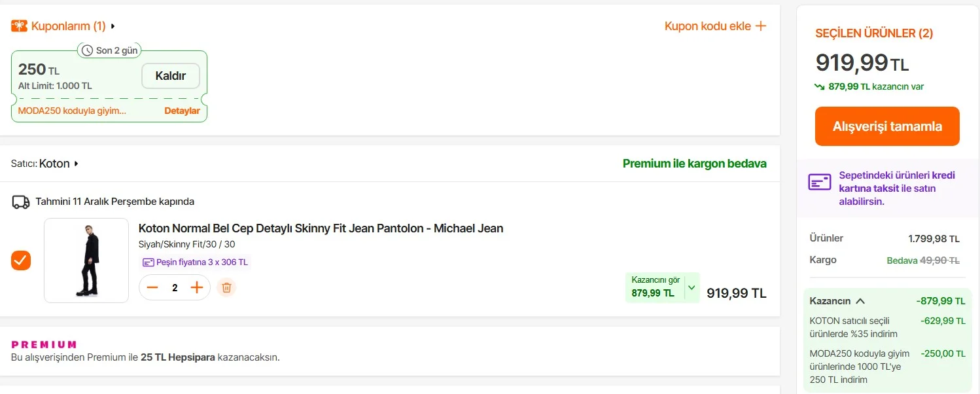Image resolution: width=980 pixels, height=394 pixels.
Task: Collapse the Kazancın summary section
Action: (860, 301)
